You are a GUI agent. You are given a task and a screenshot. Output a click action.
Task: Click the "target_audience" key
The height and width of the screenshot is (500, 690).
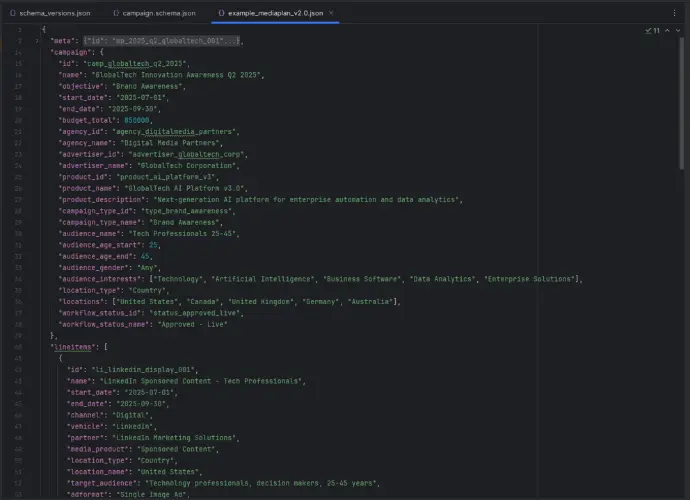coord(102,483)
